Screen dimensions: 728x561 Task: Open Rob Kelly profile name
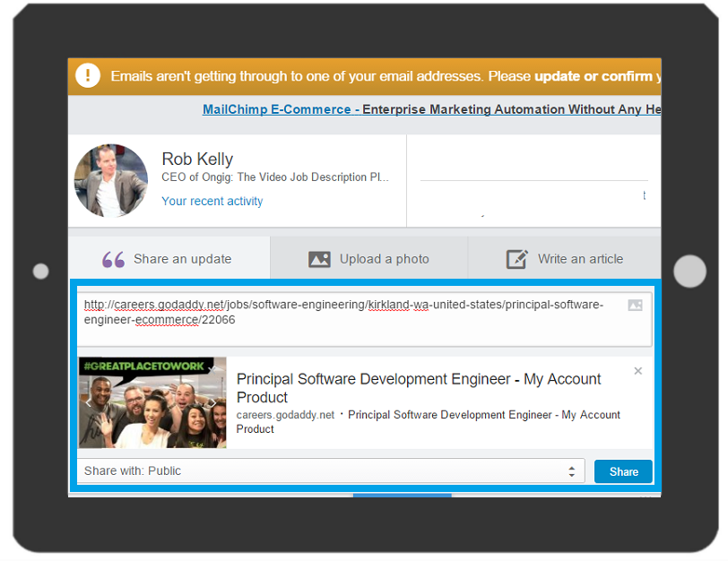click(x=197, y=160)
